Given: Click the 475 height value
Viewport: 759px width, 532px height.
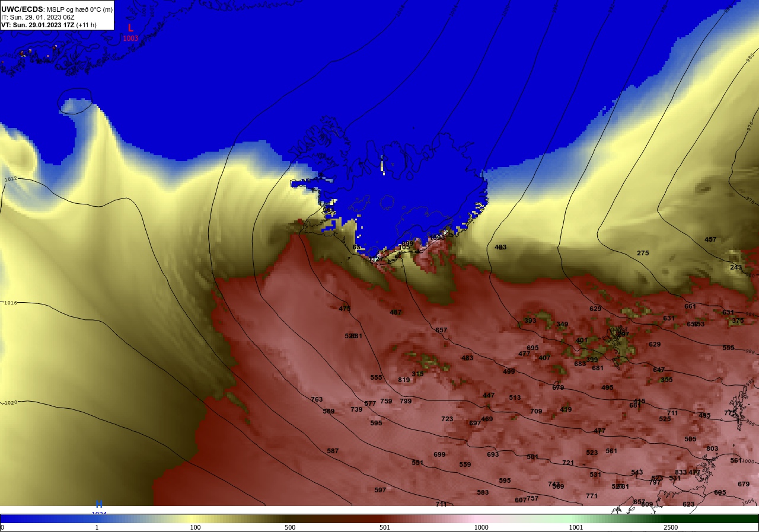Looking at the screenshot, I should [x=345, y=309].
